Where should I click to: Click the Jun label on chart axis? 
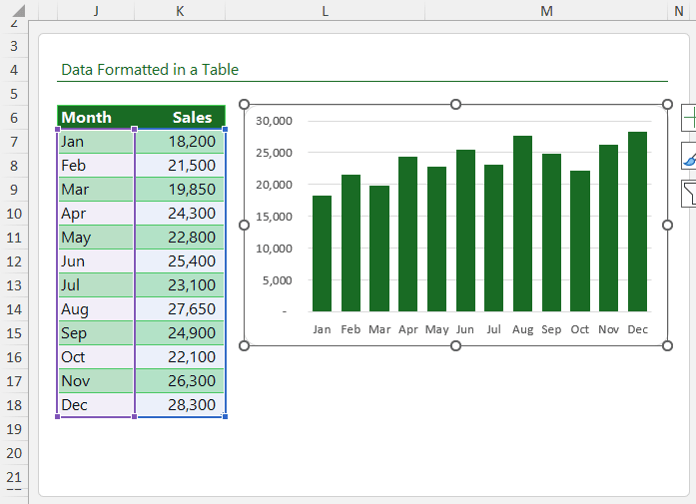[x=465, y=329]
